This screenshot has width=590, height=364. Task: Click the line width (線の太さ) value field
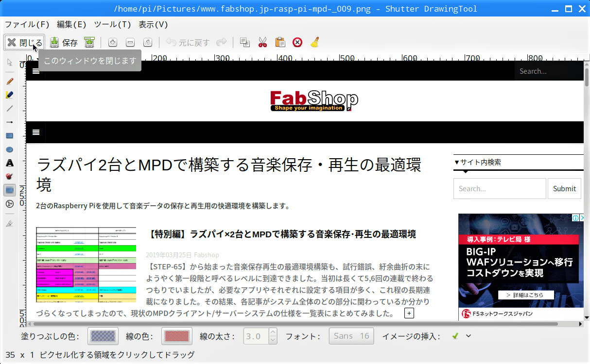point(256,336)
